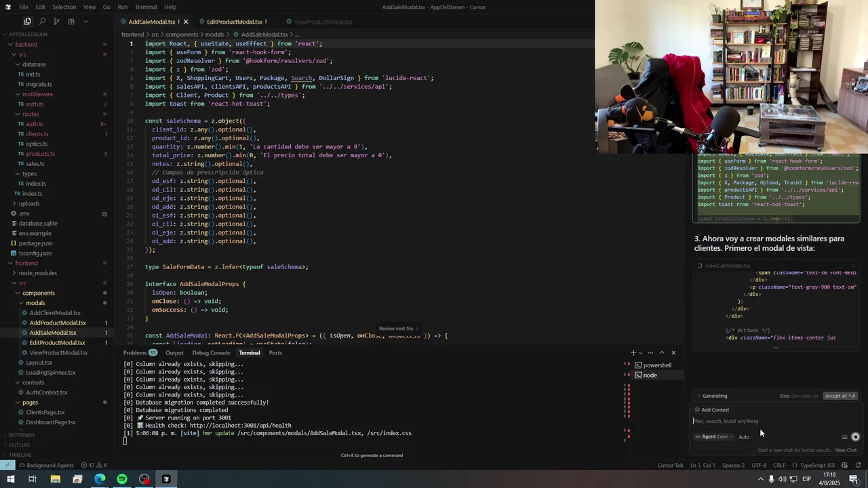Expand the contexts folder
868x488 pixels.
33,382
